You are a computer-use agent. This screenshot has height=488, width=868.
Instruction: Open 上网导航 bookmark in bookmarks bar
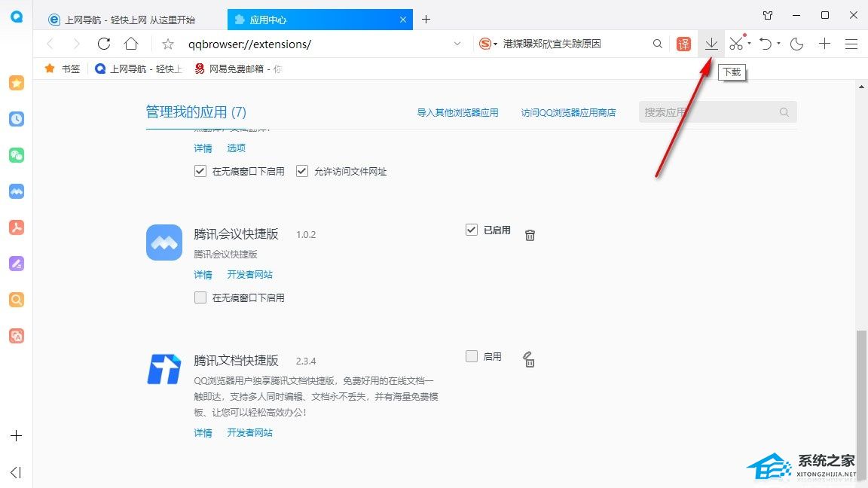point(139,69)
